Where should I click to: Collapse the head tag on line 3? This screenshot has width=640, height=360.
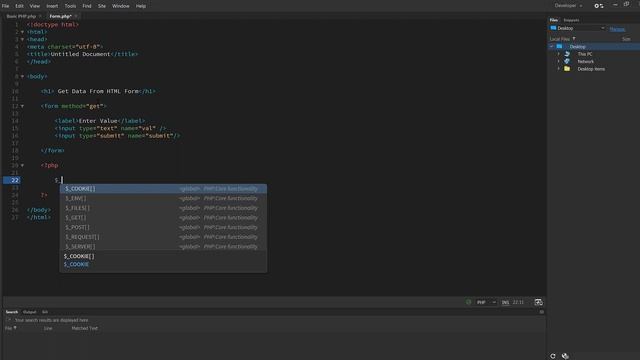tap(22, 39)
